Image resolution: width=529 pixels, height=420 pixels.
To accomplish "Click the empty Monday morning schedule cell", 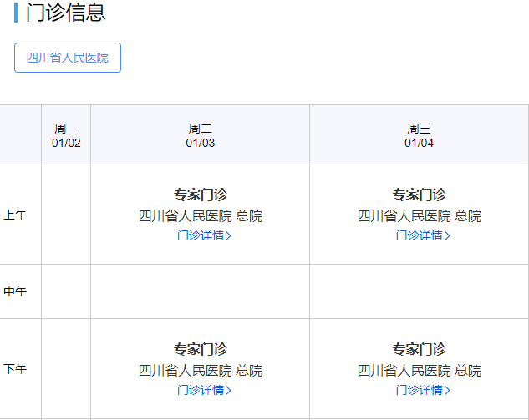I will point(66,215).
